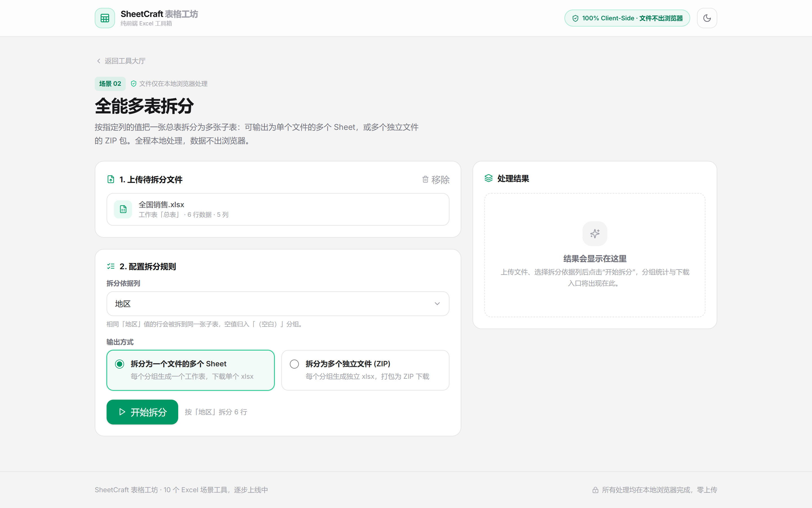Screen dimensions: 812x508
Task: Click the SheetCraft 表格工坊 header title
Action: pyautogui.click(x=159, y=14)
